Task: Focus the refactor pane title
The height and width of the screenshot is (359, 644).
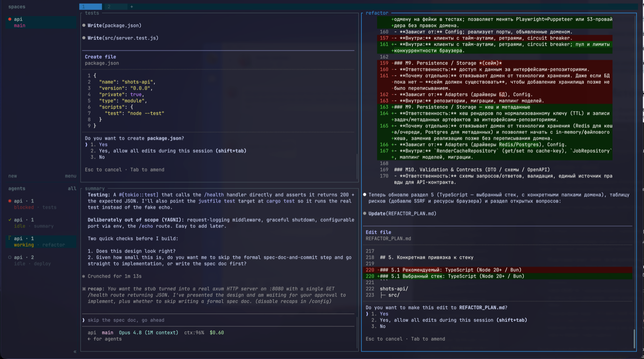Action: tap(377, 13)
